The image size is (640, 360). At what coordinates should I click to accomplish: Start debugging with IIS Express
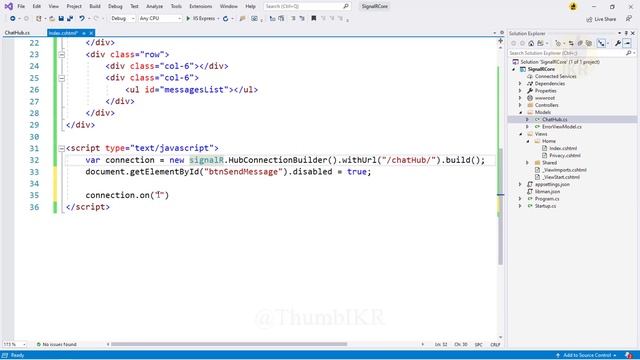click(200, 18)
